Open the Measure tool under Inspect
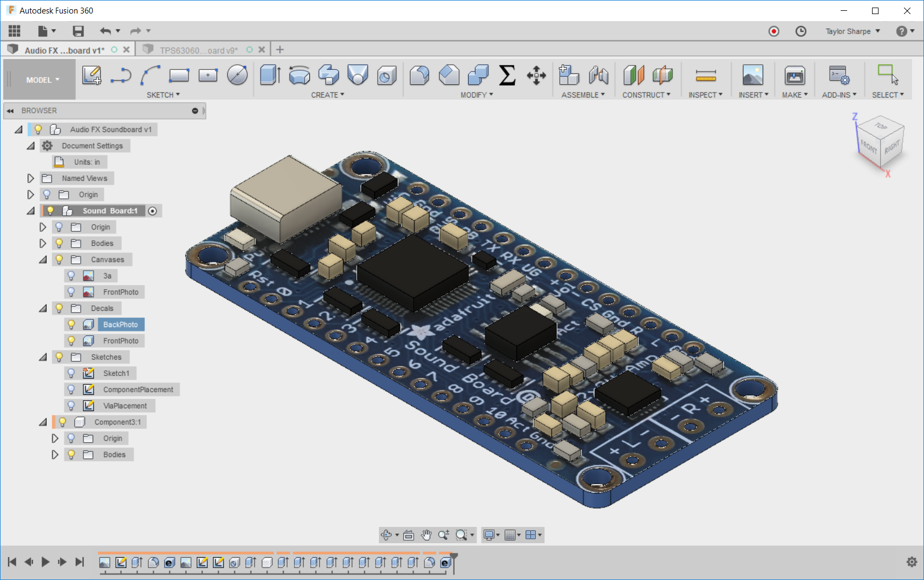The height and width of the screenshot is (580, 924). point(706,76)
